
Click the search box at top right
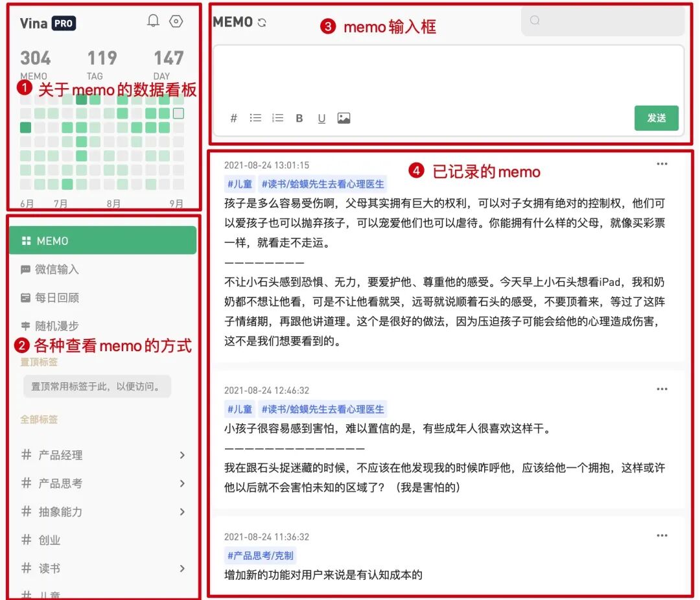(603, 21)
